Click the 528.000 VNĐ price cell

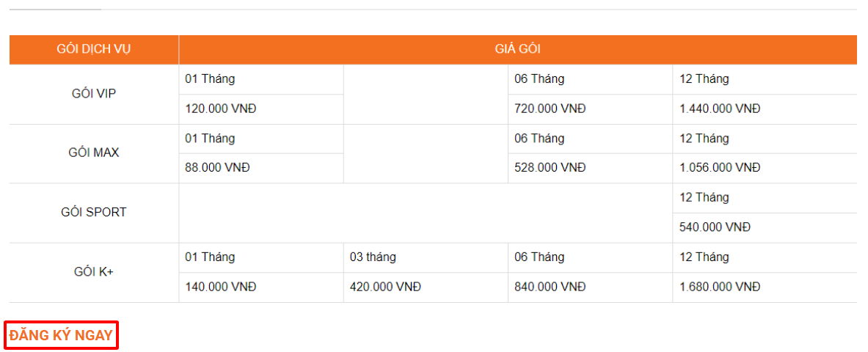[x=550, y=168]
